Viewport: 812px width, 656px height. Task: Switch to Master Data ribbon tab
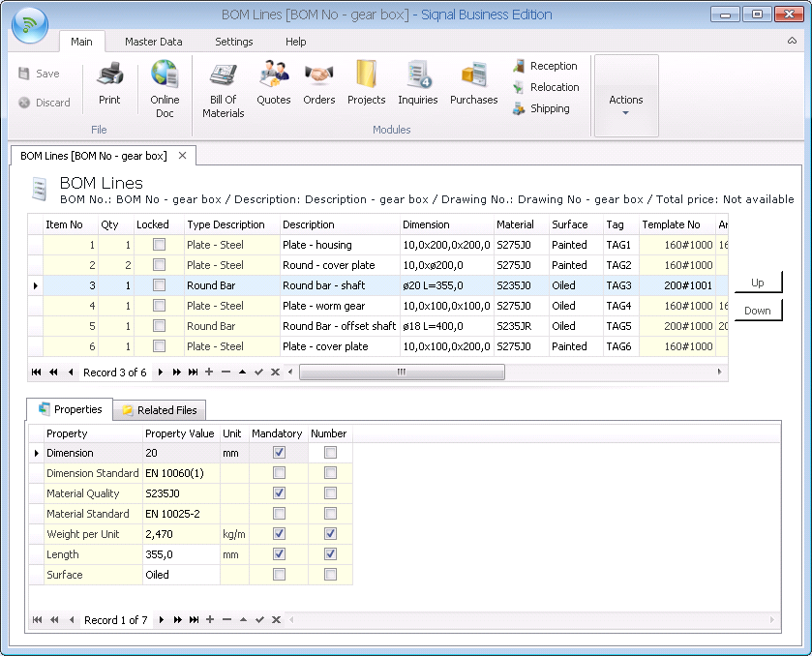153,42
